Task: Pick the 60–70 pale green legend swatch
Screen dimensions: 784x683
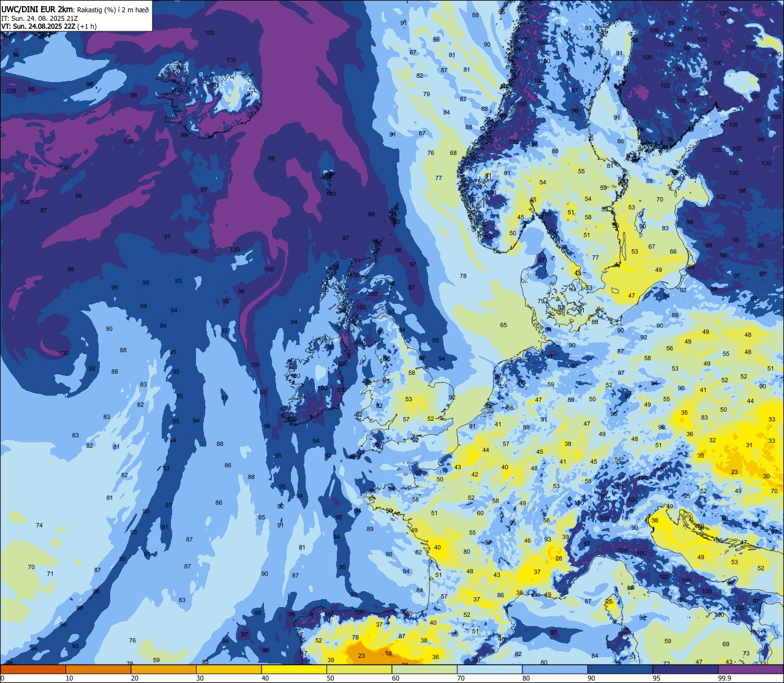Action: tap(424, 670)
